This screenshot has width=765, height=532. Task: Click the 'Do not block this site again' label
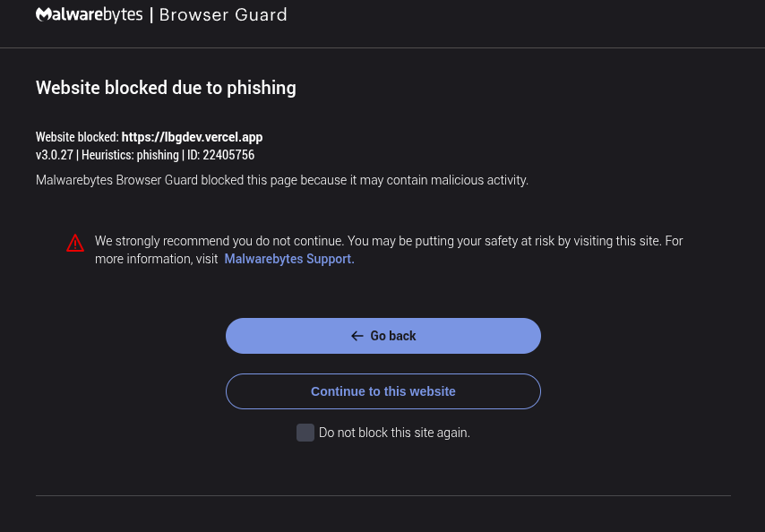tap(394, 433)
